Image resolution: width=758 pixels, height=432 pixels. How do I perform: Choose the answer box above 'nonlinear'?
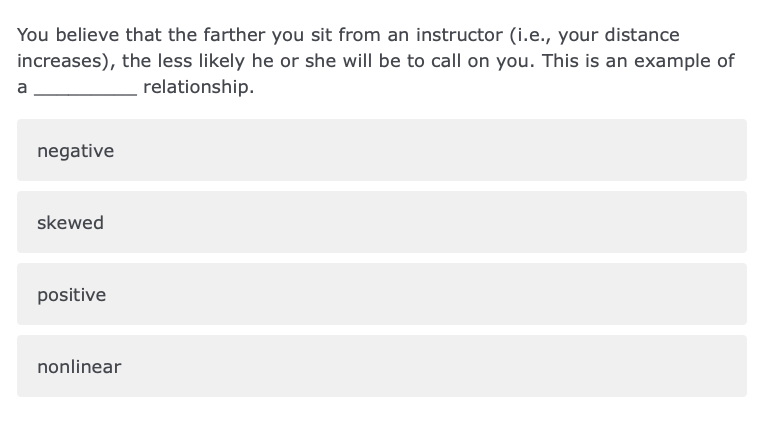[382, 294]
